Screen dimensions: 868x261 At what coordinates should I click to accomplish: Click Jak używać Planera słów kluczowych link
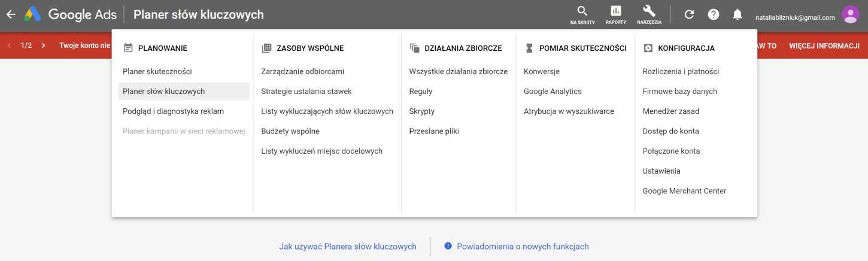347,246
